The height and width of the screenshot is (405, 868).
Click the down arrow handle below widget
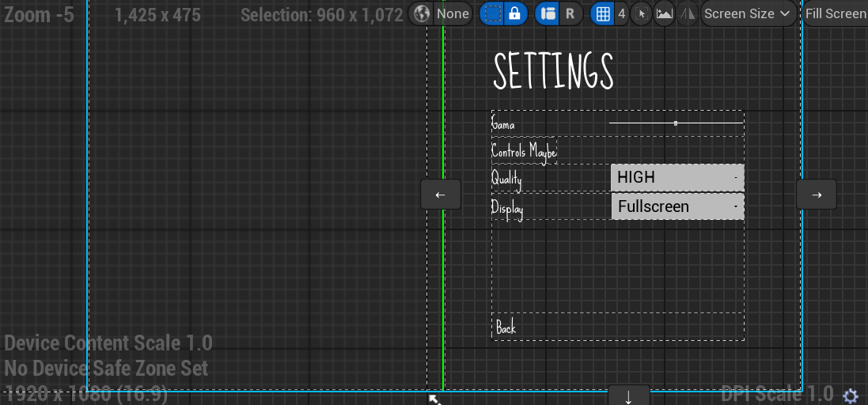629,396
